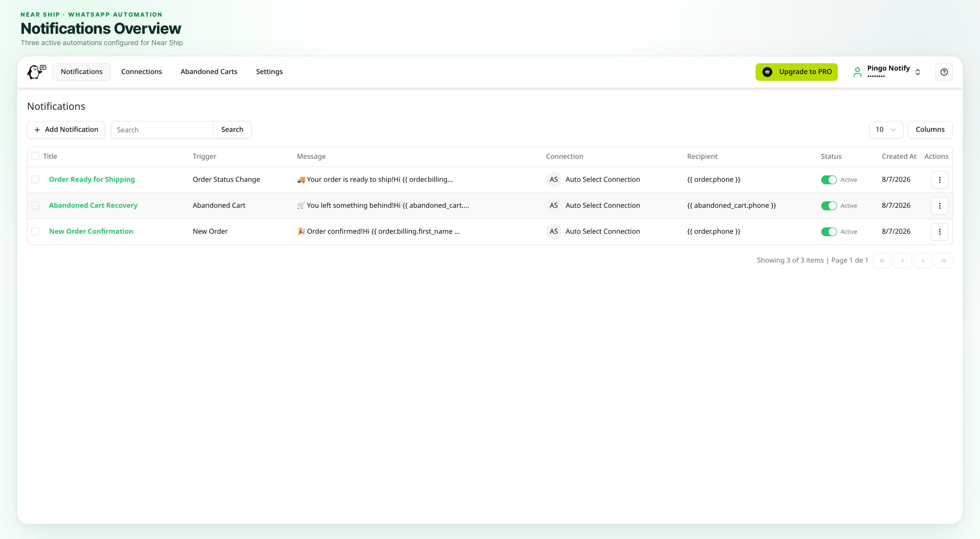Image resolution: width=980 pixels, height=539 pixels.
Task: Click the Title column header
Action: [x=50, y=156]
